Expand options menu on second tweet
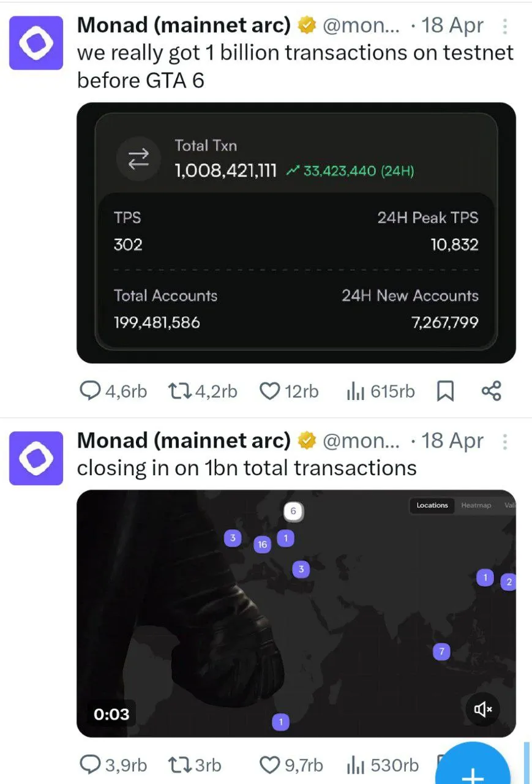Image resolution: width=532 pixels, height=784 pixels. click(x=505, y=442)
